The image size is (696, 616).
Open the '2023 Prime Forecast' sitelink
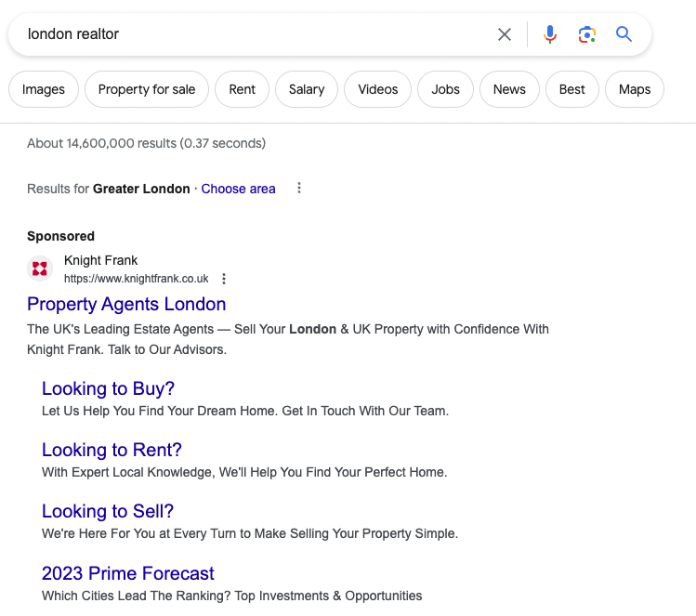click(128, 573)
